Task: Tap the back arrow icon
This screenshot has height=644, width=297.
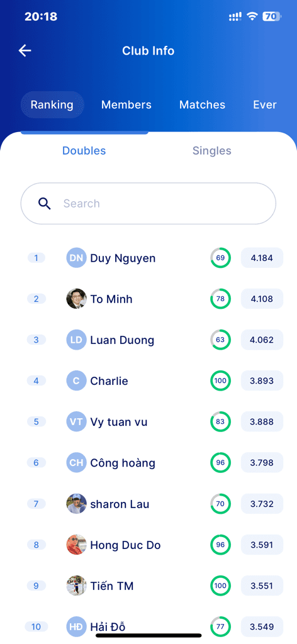Action: pos(25,50)
